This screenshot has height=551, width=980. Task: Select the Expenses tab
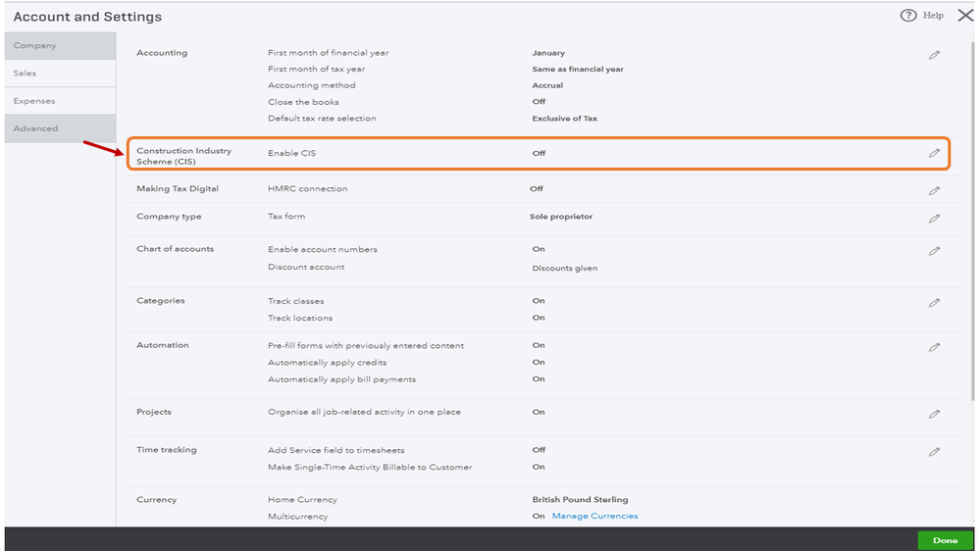tap(34, 101)
